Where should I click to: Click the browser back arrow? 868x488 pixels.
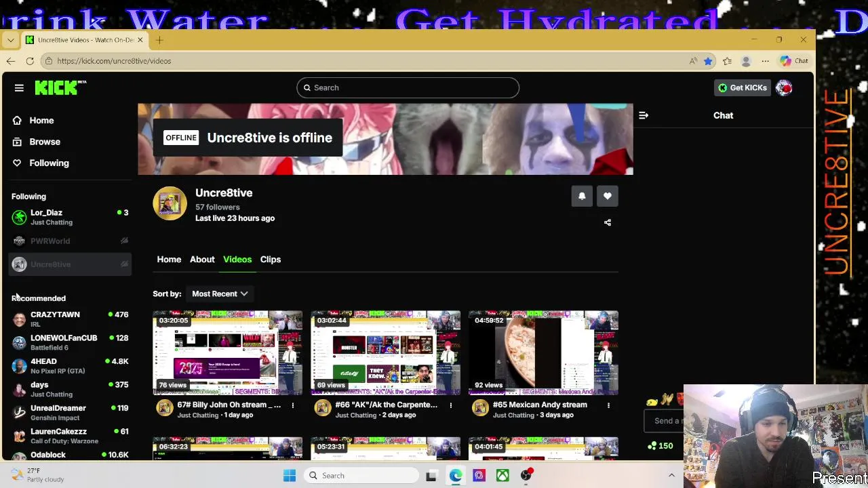coord(10,61)
